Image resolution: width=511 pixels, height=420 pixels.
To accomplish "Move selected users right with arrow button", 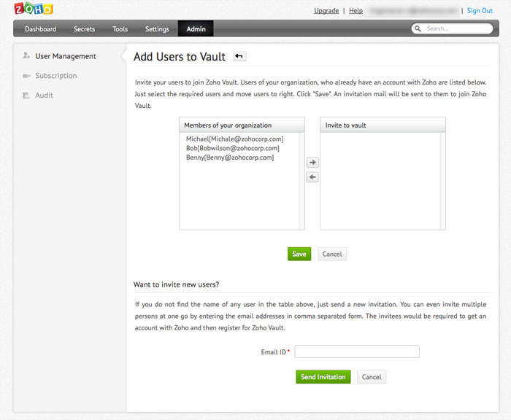I will [x=312, y=162].
